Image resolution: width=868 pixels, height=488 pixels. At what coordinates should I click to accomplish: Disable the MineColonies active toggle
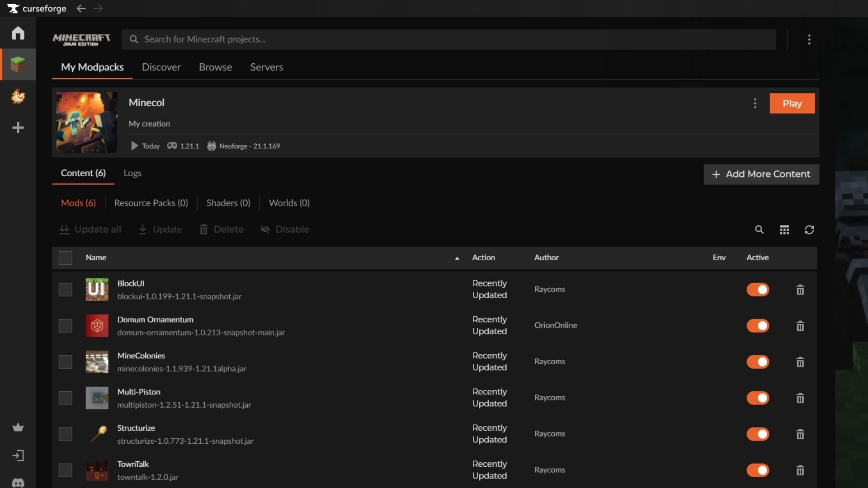click(x=758, y=362)
